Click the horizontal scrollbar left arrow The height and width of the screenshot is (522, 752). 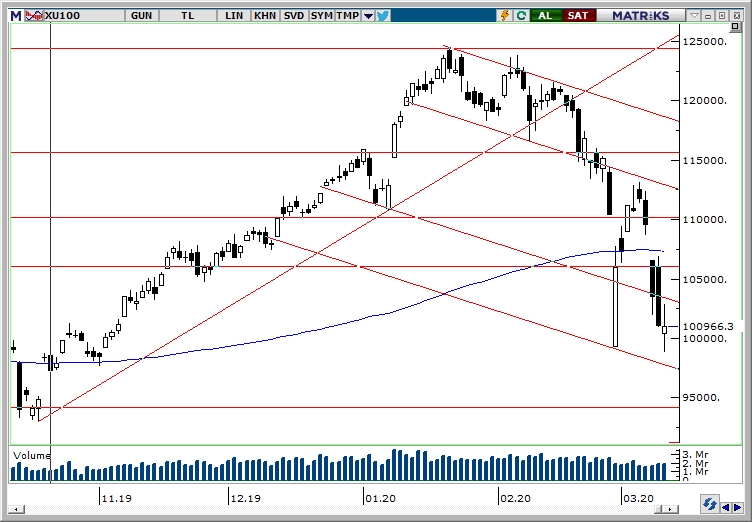tap(16, 509)
